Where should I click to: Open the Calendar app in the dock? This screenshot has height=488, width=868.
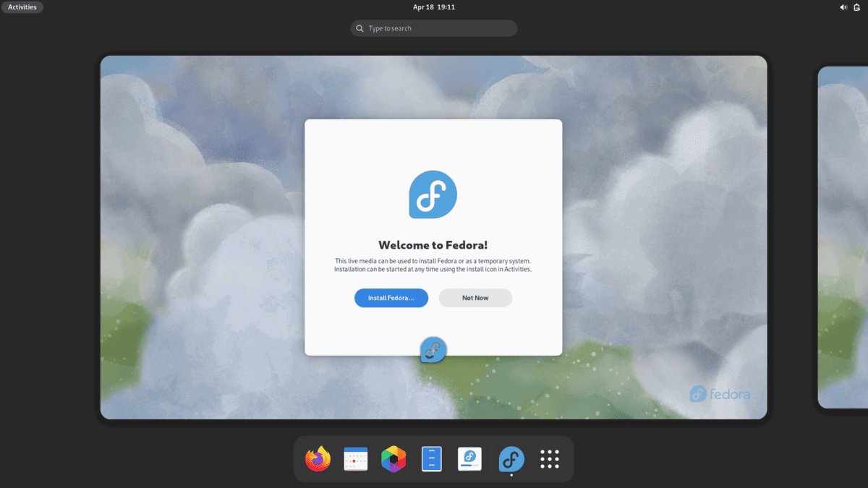pos(356,459)
